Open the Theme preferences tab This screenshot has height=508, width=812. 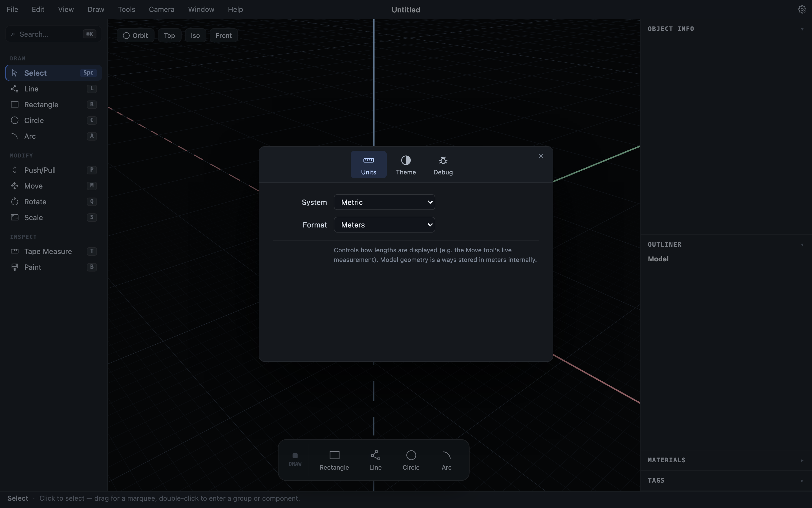[406, 165]
